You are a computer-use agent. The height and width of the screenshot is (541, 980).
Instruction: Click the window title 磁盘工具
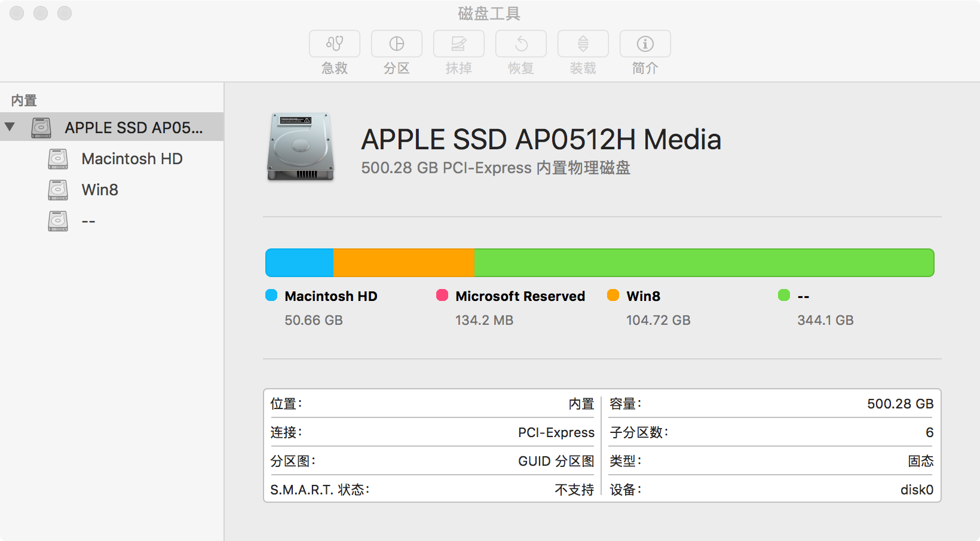click(x=489, y=13)
